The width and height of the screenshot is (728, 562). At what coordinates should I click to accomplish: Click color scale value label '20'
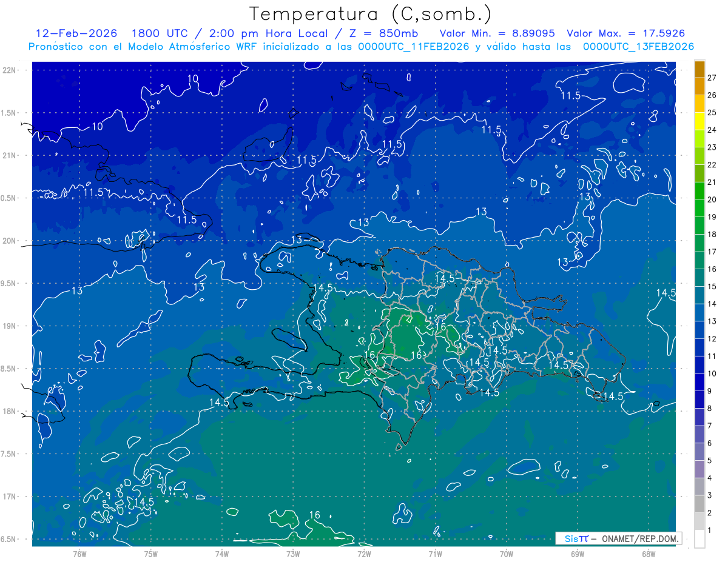click(x=712, y=199)
